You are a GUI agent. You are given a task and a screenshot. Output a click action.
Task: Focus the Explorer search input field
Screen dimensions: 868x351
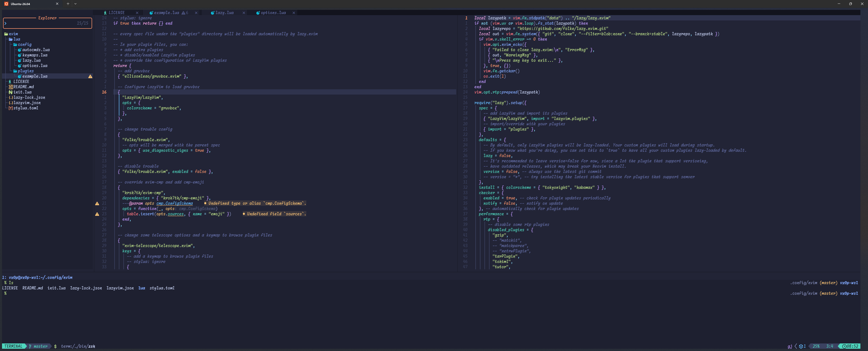pos(47,23)
